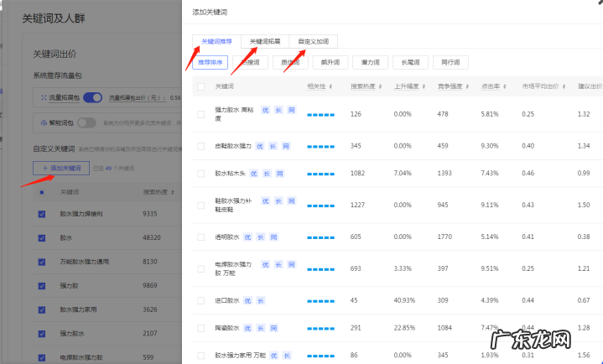Enable the 智能词包 switch
Viewport: 603px width, 364px height.
pyautogui.click(x=86, y=123)
